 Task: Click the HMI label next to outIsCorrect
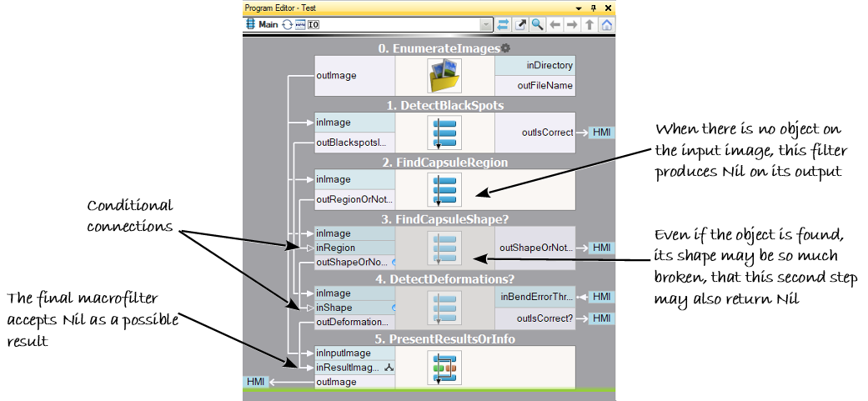601,133
